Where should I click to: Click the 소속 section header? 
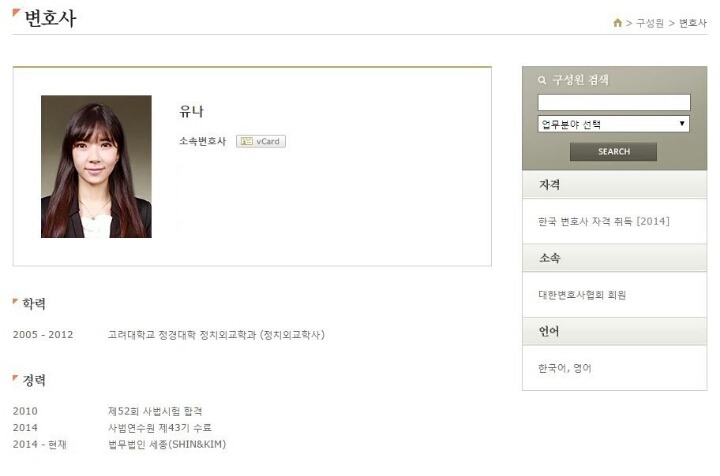point(614,258)
